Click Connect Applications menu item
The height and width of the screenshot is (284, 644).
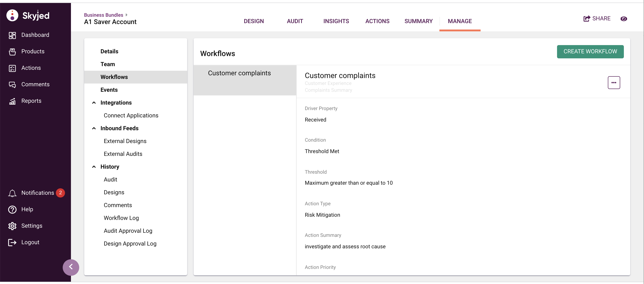pos(131,115)
